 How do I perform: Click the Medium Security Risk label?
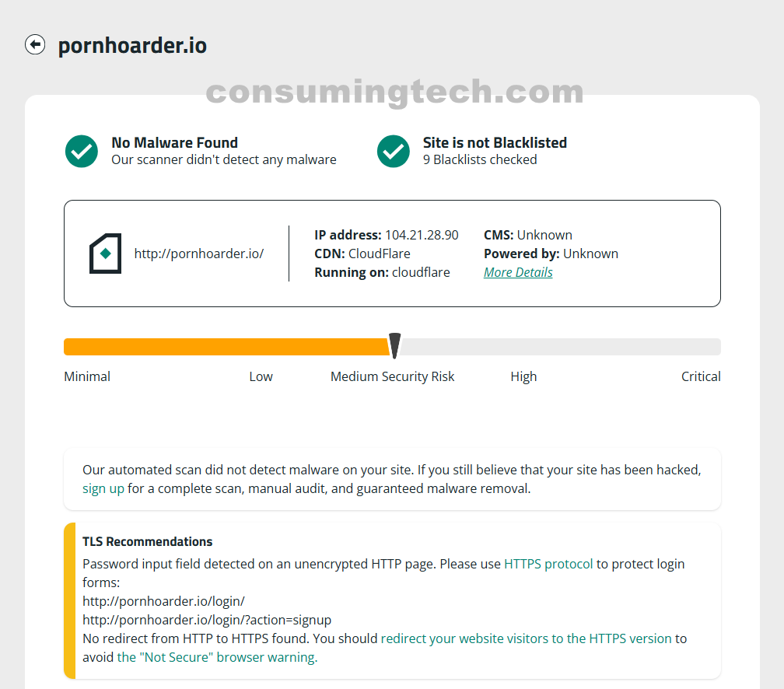[x=392, y=376]
